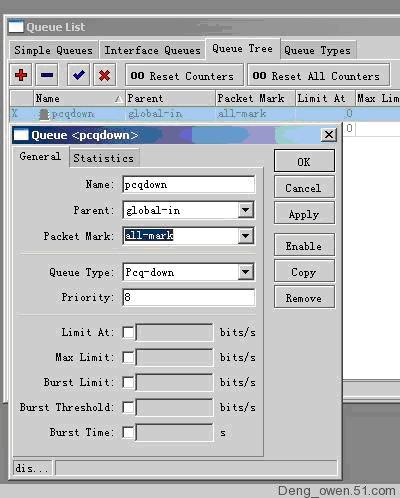The width and height of the screenshot is (400, 498).
Task: Click the Packet Mark all-mark field
Action: coord(180,236)
